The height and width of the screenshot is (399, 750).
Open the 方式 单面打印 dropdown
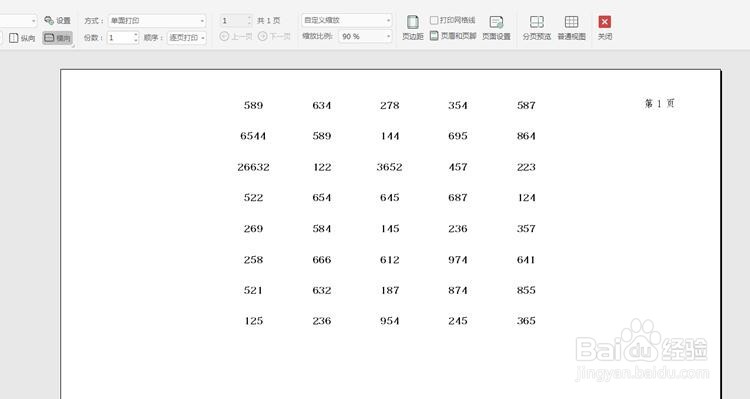click(157, 21)
